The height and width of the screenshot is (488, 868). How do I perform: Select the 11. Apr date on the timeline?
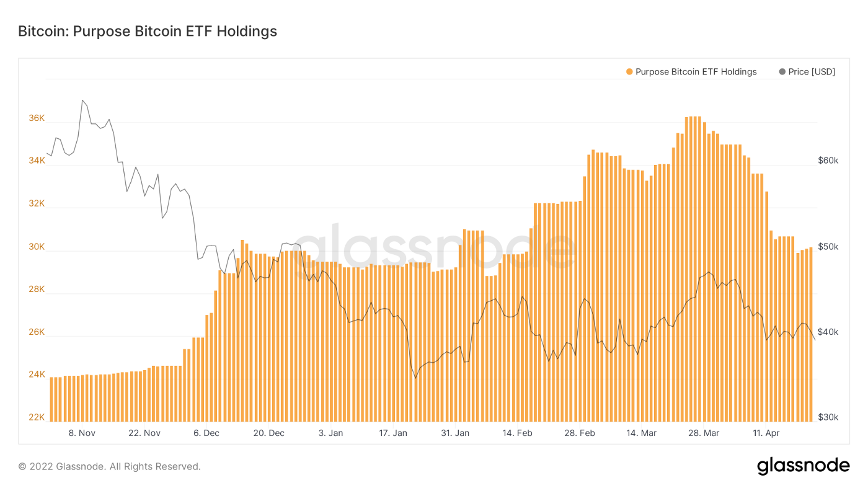pos(766,433)
